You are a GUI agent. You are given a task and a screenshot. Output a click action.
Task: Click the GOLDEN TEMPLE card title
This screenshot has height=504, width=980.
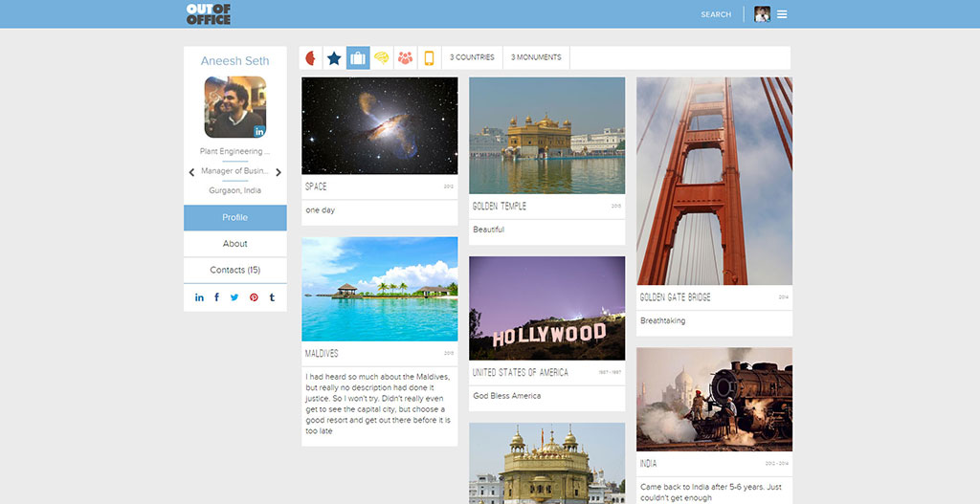pyautogui.click(x=500, y=207)
